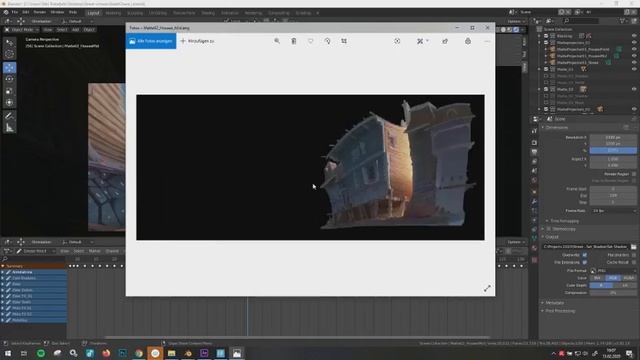Expand the Post Processing panel
Viewport: 640px width, 360px height.
click(559, 311)
